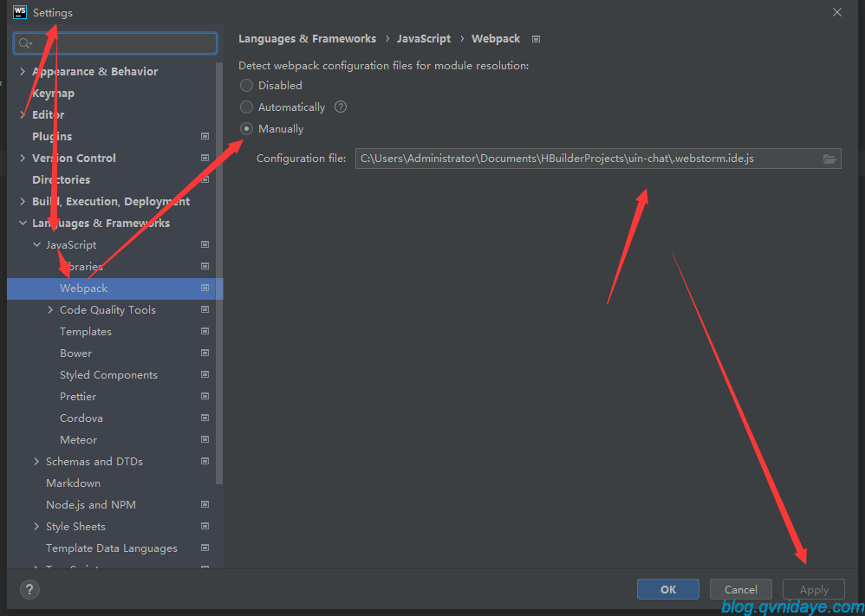Expand Appearance & Behavior section
Image resolution: width=865 pixels, height=616 pixels.
(23, 71)
